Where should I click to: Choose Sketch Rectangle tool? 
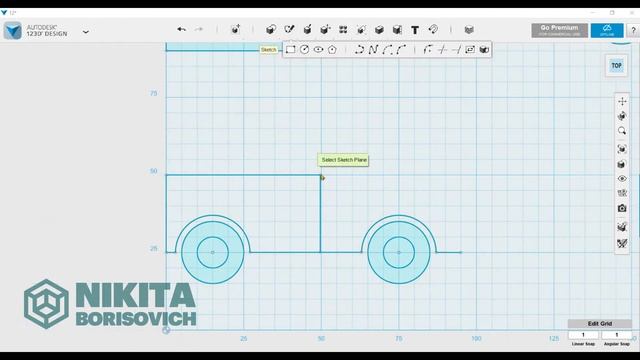[290, 49]
